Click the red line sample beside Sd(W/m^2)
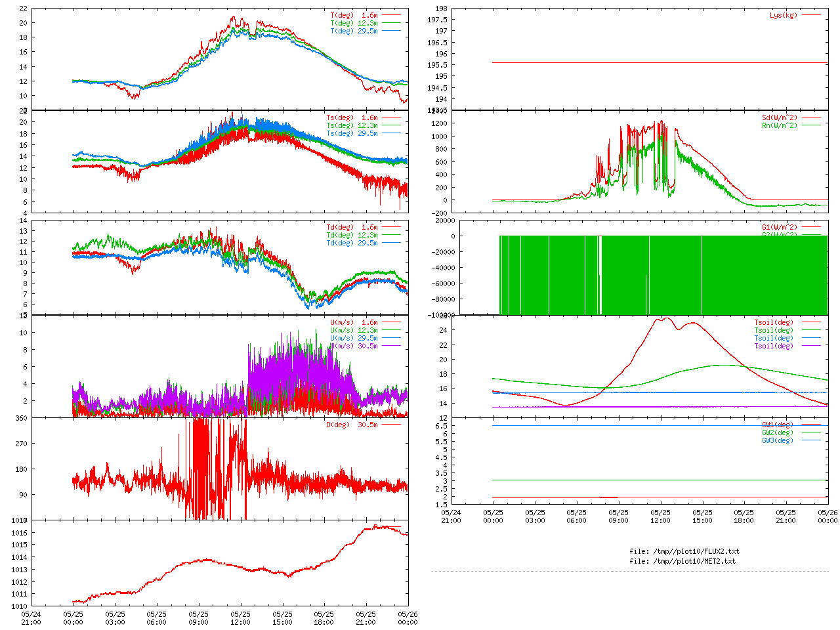The image size is (840, 630). point(811,117)
